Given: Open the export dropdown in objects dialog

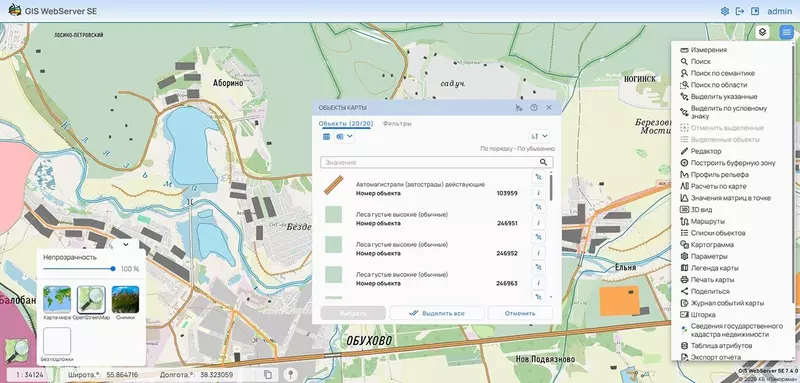Looking at the screenshot, I should (344, 136).
